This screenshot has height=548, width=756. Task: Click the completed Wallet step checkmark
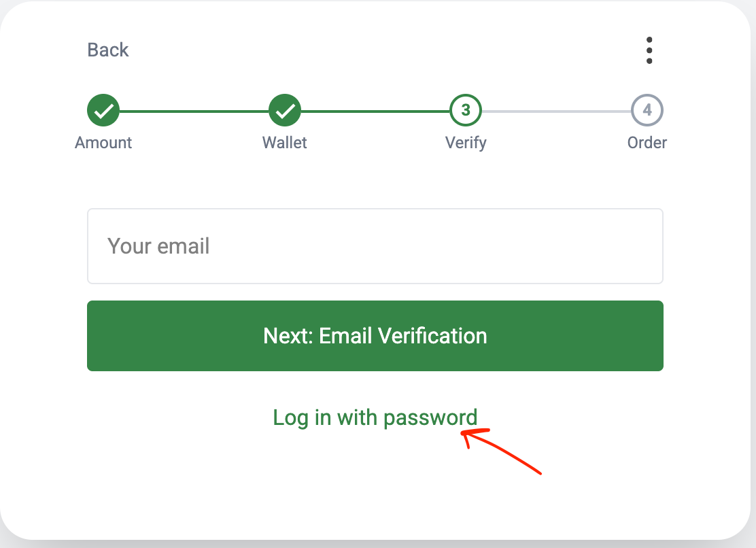click(x=285, y=110)
